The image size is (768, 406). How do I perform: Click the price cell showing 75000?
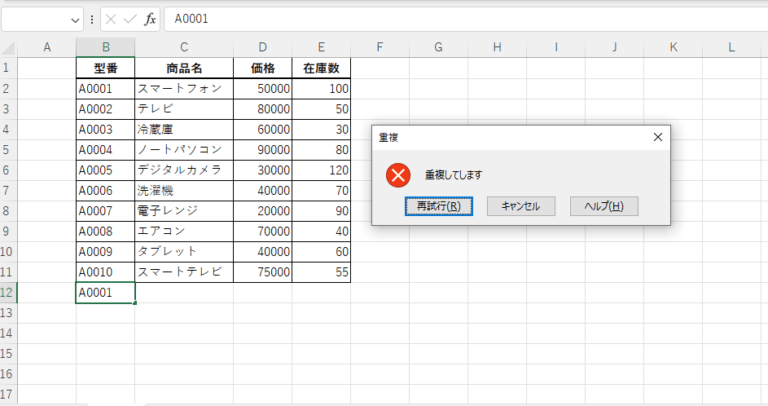(x=262, y=272)
